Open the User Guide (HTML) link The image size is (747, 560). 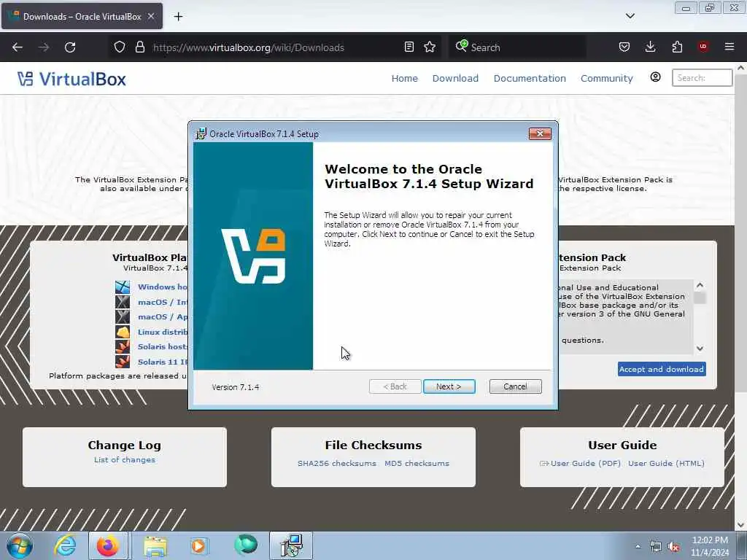tap(666, 463)
